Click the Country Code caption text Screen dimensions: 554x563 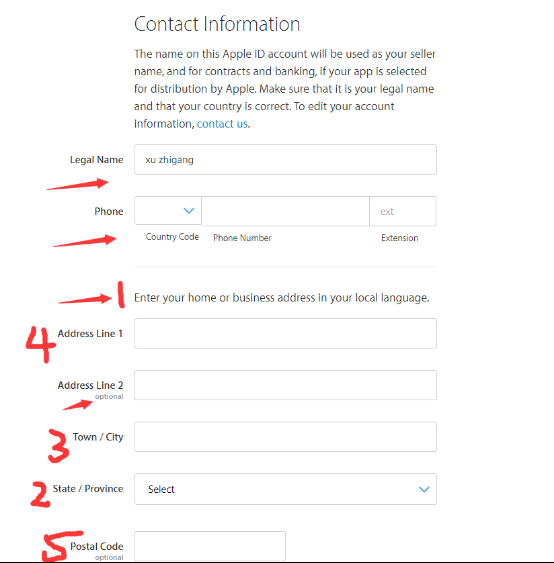(172, 237)
